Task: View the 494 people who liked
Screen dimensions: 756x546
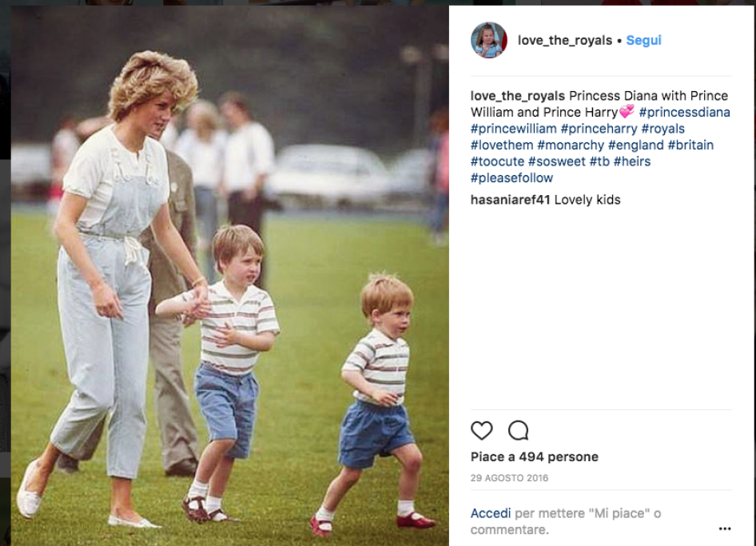Action: [x=534, y=456]
